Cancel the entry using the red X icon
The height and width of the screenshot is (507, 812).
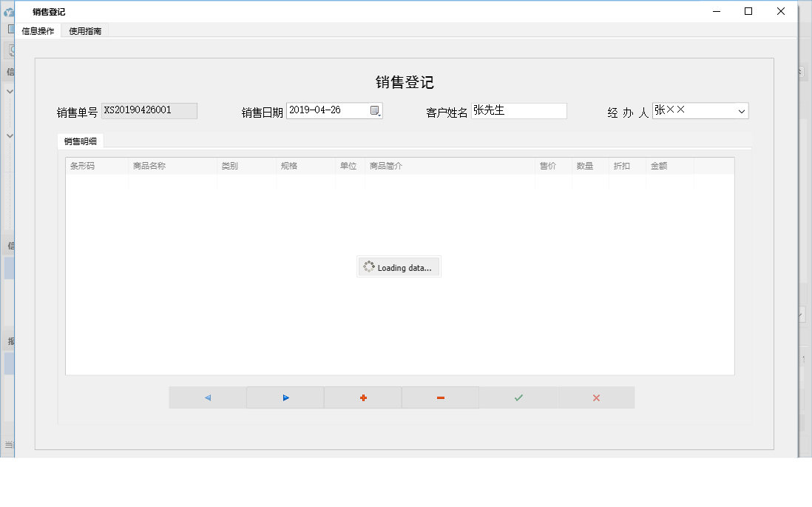(x=595, y=397)
